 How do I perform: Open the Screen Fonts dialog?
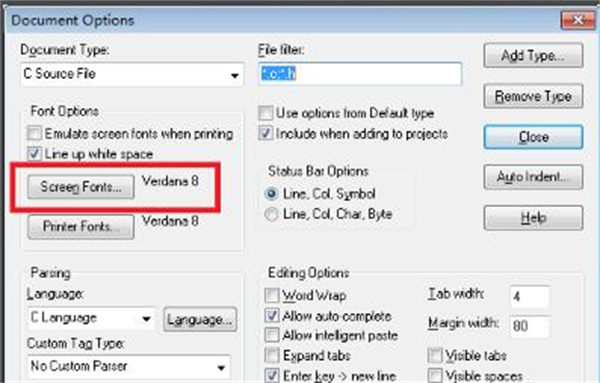[x=81, y=187]
